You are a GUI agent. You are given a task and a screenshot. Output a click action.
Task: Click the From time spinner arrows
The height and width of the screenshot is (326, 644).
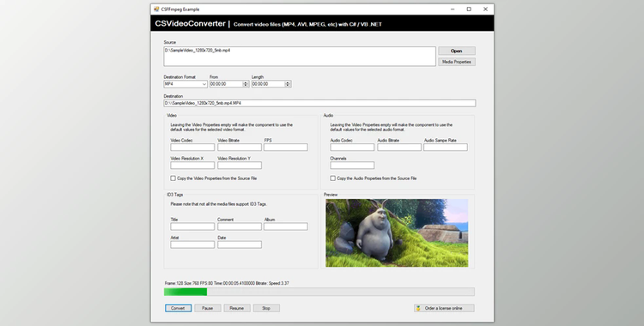(246, 84)
